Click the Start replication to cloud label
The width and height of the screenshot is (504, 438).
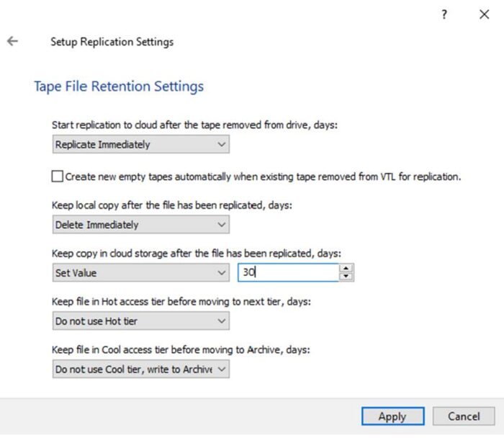(194, 125)
